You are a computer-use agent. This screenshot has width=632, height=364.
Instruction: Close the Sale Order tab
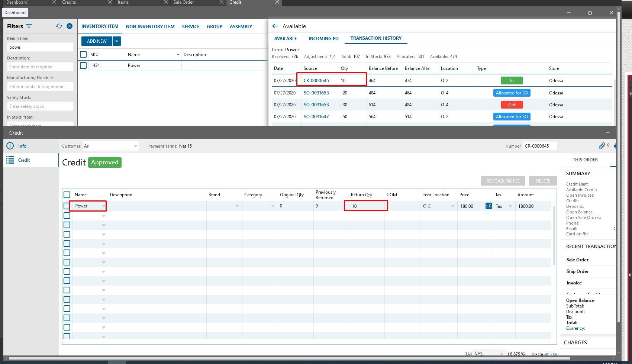[x=221, y=2]
